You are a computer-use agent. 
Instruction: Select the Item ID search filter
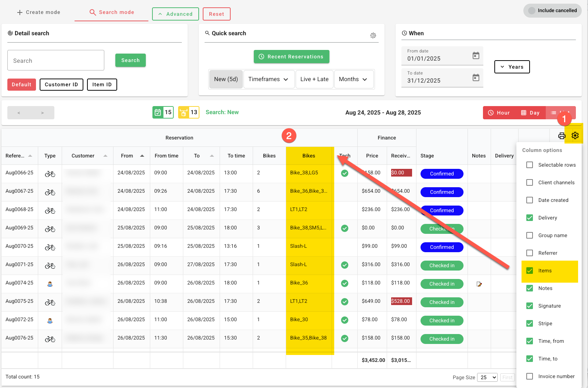click(x=102, y=84)
